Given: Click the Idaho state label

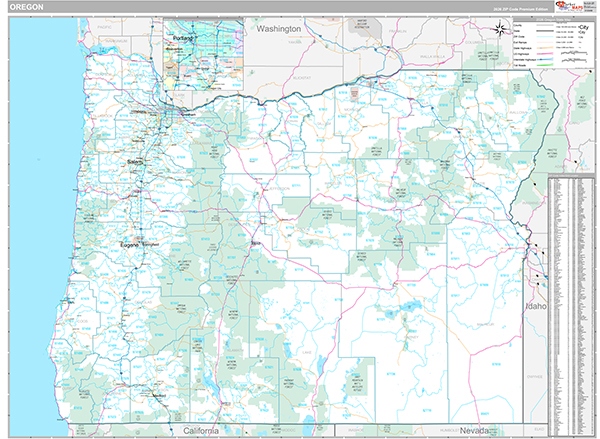Looking at the screenshot, I should 536,306.
